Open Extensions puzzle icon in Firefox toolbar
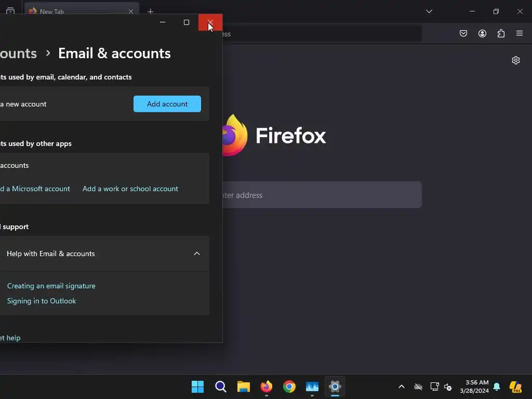 point(501,33)
